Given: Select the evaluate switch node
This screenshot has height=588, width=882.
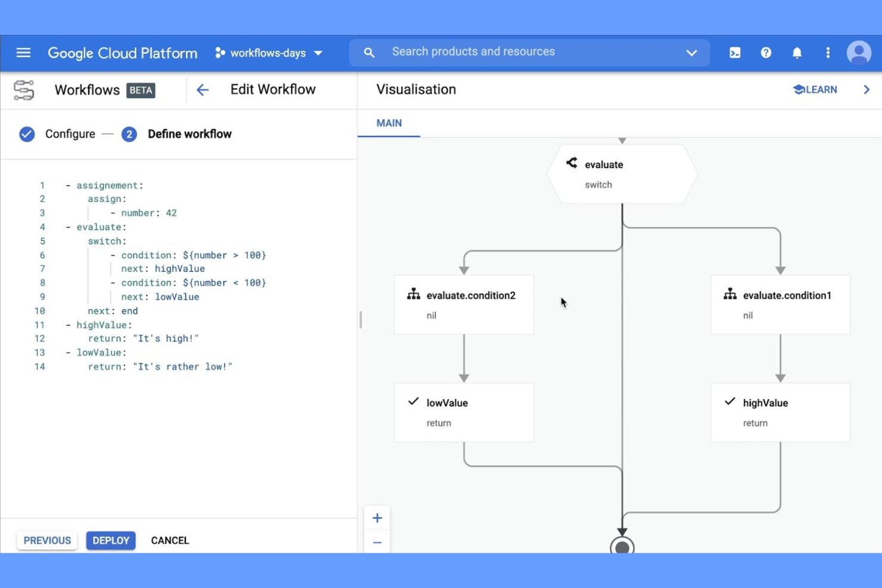Looking at the screenshot, I should pyautogui.click(x=622, y=173).
